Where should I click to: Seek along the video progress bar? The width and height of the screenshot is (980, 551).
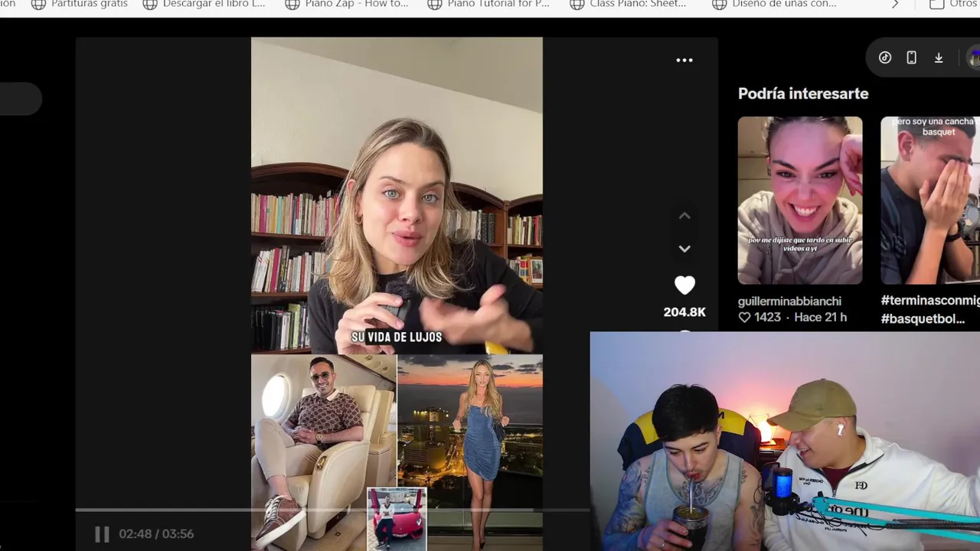(x=332, y=510)
